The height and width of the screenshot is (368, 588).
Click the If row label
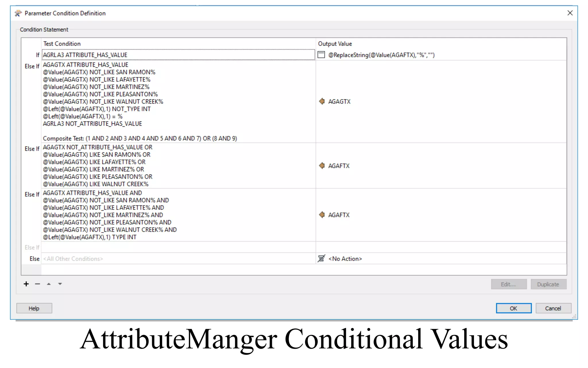[x=38, y=55]
